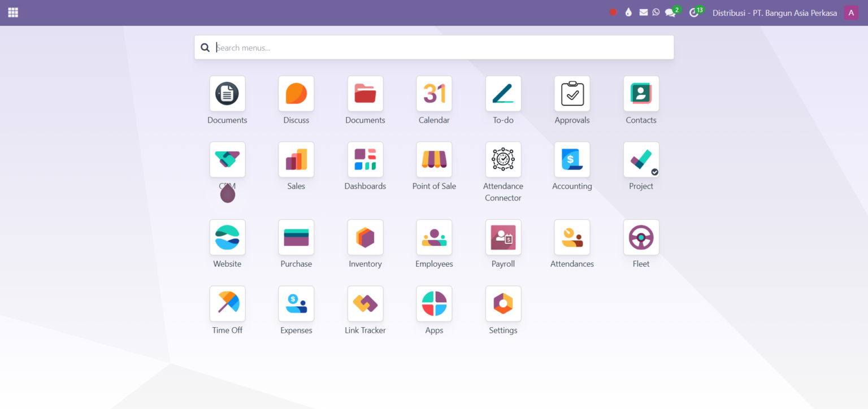The image size is (868, 409).
Task: Open the Time Off application
Action: [x=227, y=303]
